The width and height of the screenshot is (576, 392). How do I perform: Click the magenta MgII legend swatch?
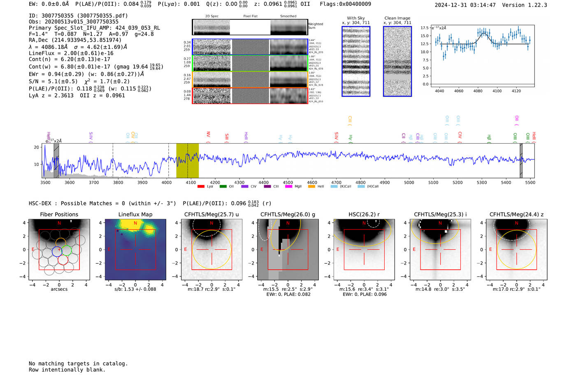[288, 186]
